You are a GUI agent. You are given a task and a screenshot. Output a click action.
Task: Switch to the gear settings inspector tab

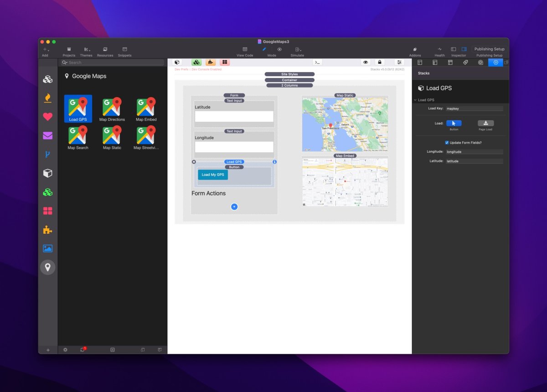(x=495, y=62)
